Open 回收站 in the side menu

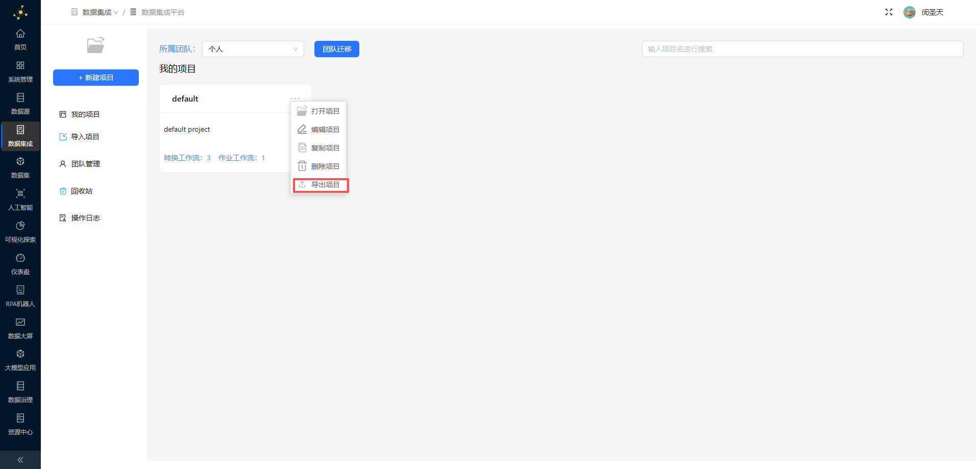[x=82, y=191]
